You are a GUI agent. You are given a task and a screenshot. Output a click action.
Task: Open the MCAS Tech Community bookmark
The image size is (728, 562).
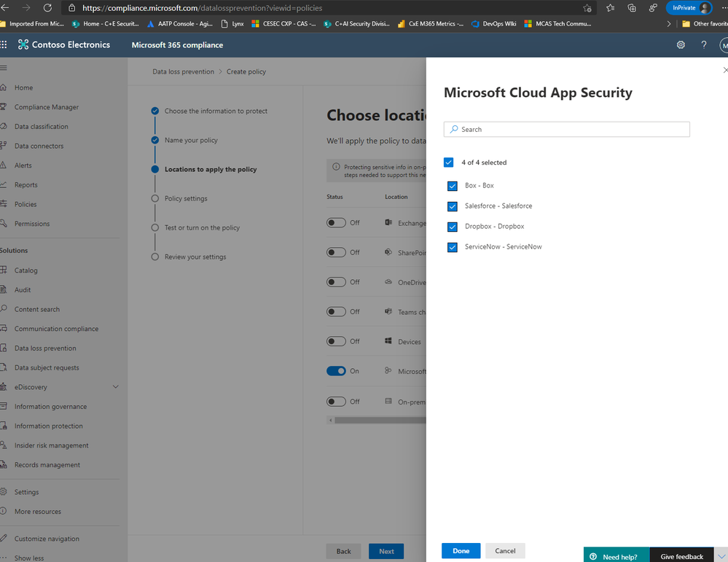click(x=557, y=23)
